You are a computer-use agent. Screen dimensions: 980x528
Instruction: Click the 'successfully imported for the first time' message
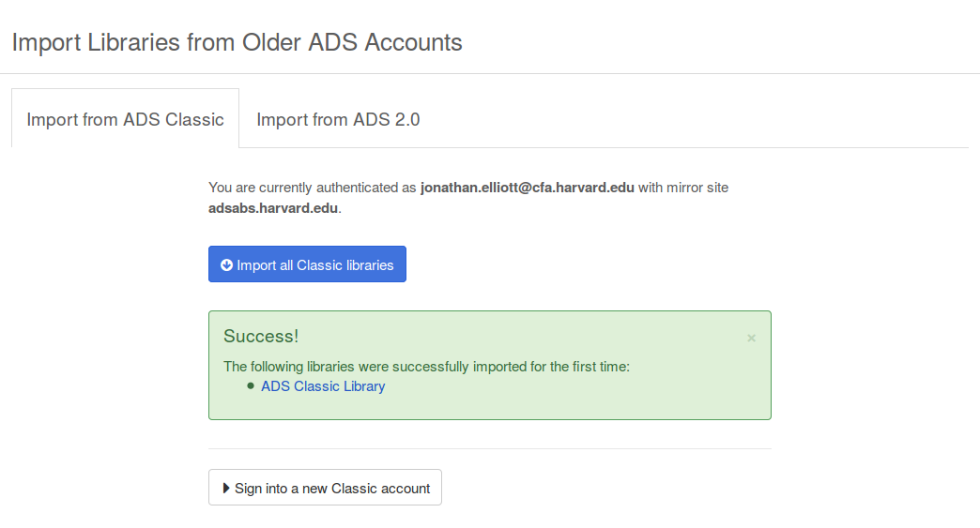[x=426, y=367]
